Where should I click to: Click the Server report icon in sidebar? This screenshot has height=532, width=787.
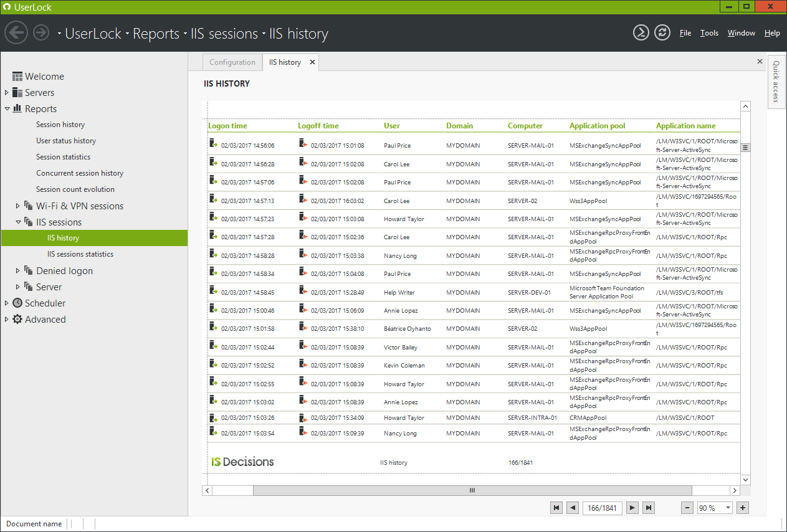[x=29, y=287]
